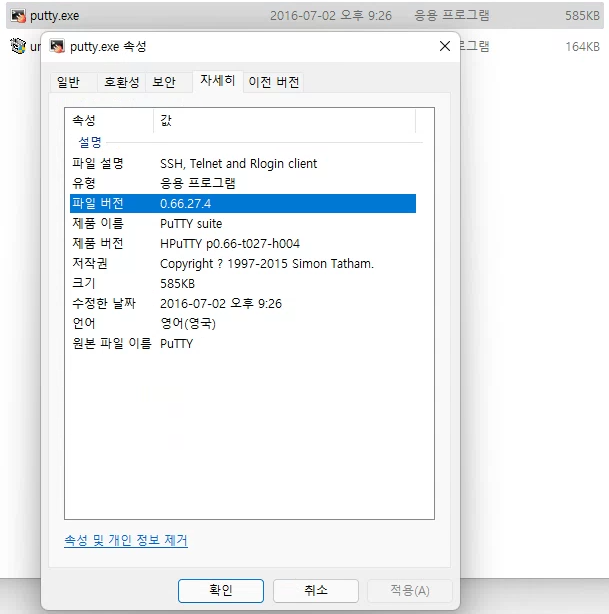Screen dimensions: 609x614
Task: Click the PuTTY suite value
Action: 191,224
